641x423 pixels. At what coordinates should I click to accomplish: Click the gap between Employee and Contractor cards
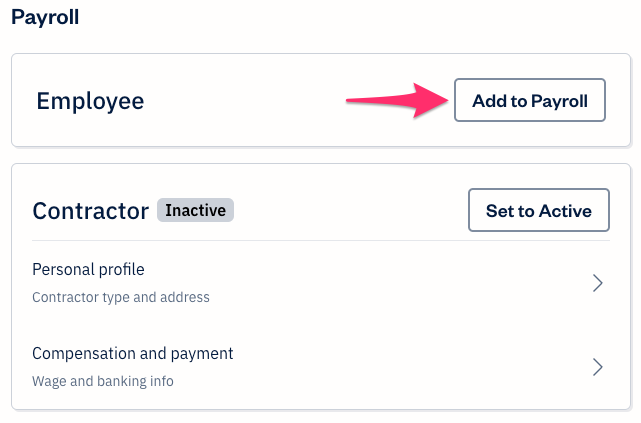pos(320,155)
